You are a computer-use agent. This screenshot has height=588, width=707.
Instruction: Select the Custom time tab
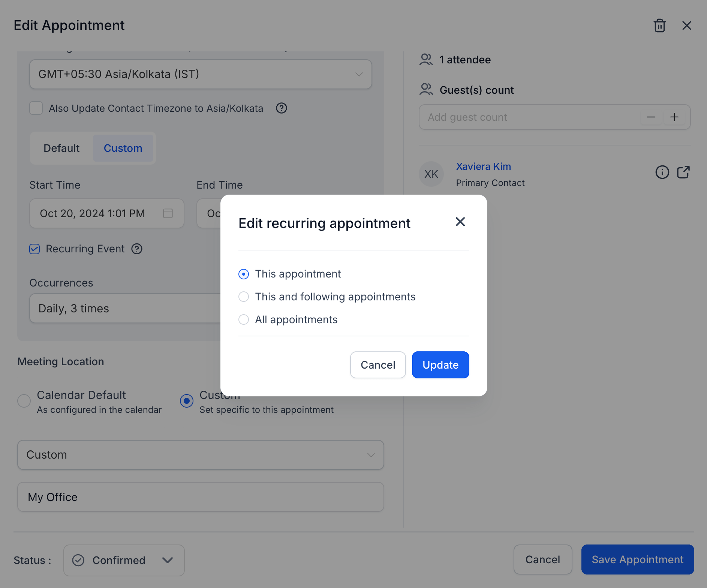point(123,148)
